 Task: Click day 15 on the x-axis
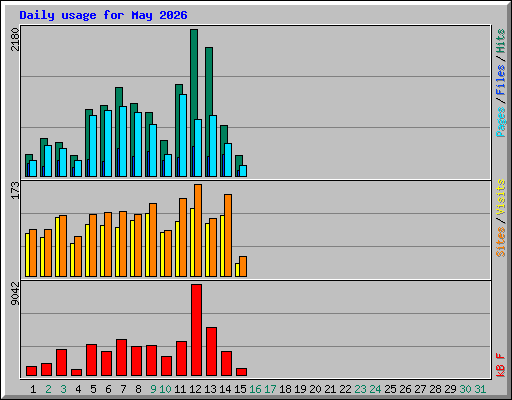(240, 389)
